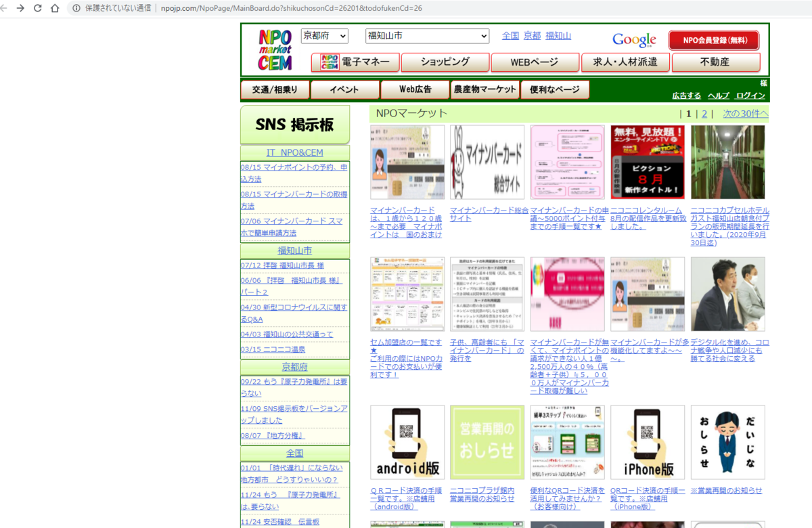
Task: Open 04/30 新型コロナウイルスに関するQ&A post
Action: [294, 313]
